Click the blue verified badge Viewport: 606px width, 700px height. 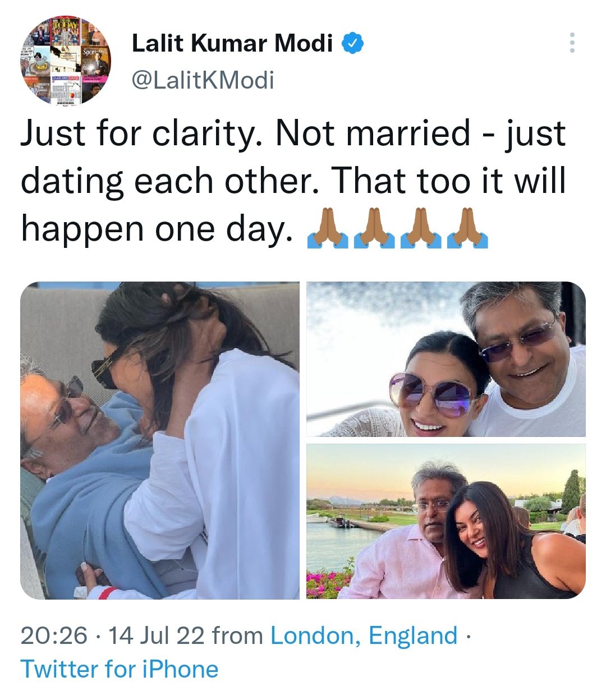353,43
